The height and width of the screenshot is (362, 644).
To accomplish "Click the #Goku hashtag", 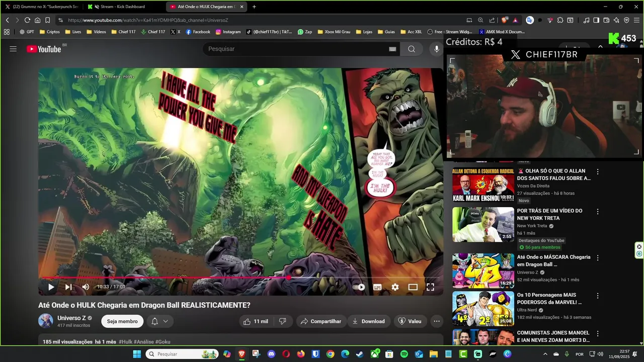I will tap(163, 342).
